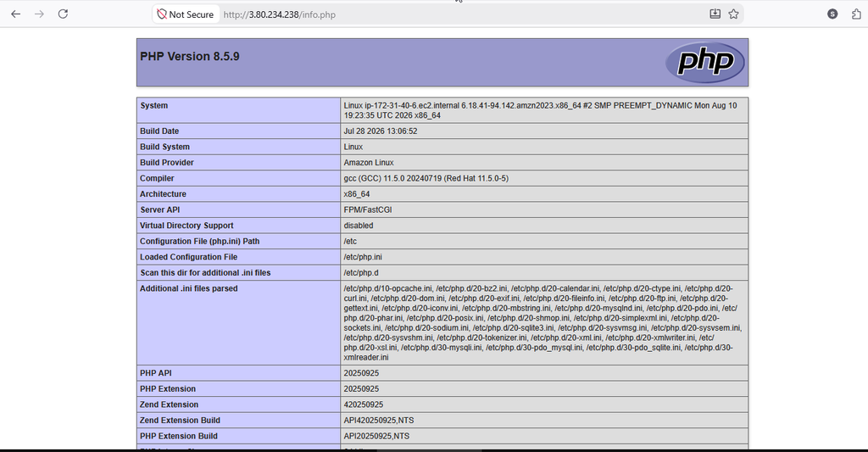Click the Loaded Configuration File label
This screenshot has height=452, width=868.
[188, 257]
